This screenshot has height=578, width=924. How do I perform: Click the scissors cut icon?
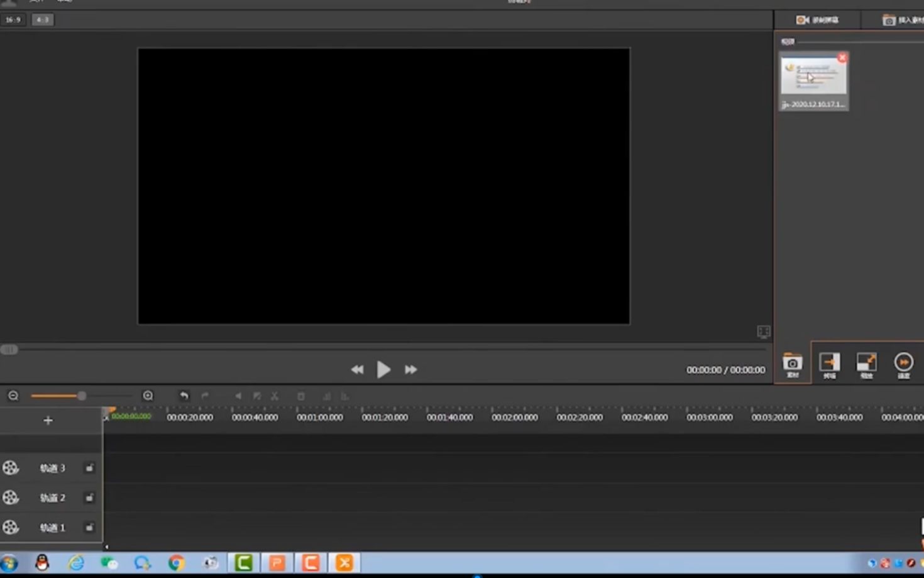point(275,396)
